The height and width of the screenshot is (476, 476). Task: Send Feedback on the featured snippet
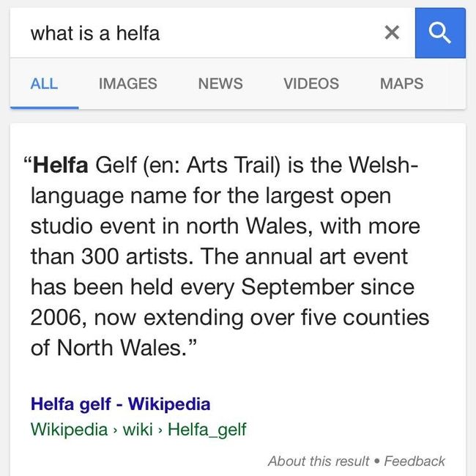[x=414, y=461]
